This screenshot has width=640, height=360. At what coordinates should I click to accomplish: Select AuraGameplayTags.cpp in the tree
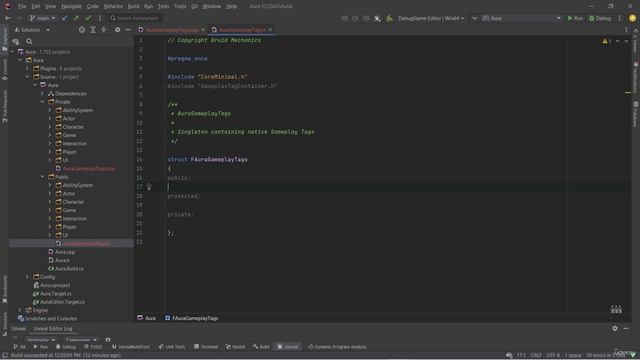click(89, 169)
